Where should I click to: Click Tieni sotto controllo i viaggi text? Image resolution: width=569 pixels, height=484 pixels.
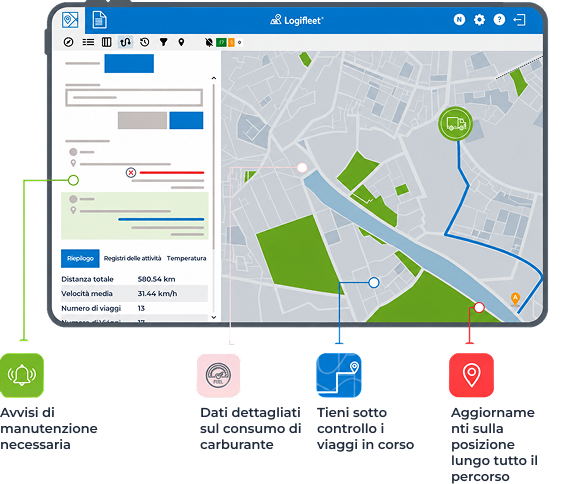(x=365, y=428)
